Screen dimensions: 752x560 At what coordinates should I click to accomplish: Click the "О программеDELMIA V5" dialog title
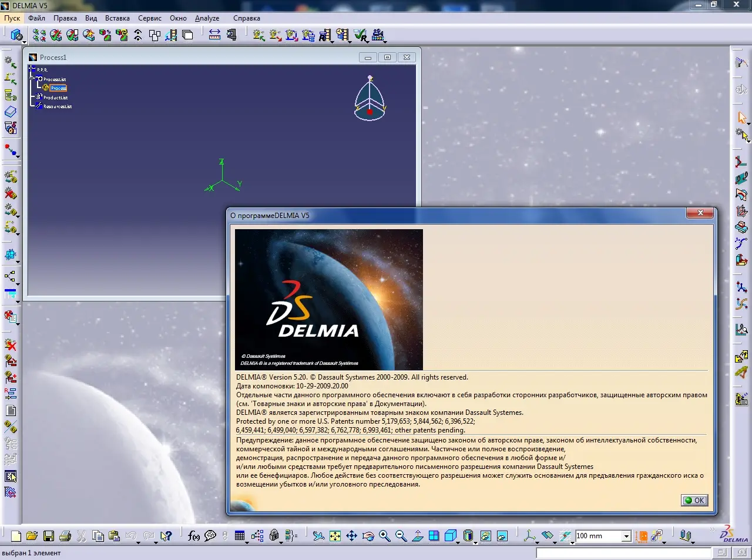click(x=270, y=216)
